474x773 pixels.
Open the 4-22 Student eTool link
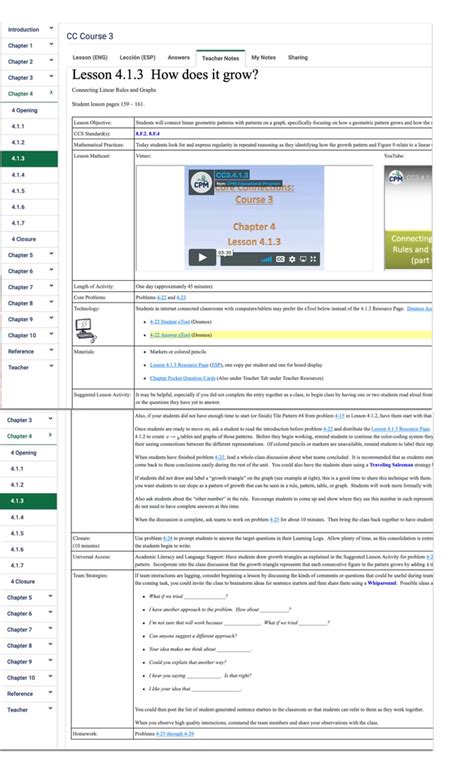(x=170, y=322)
